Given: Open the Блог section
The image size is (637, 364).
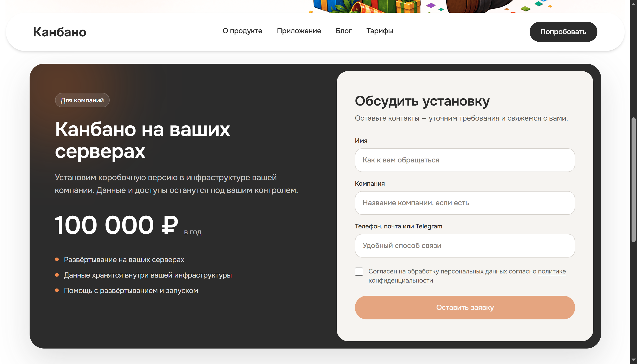Looking at the screenshot, I should point(344,31).
